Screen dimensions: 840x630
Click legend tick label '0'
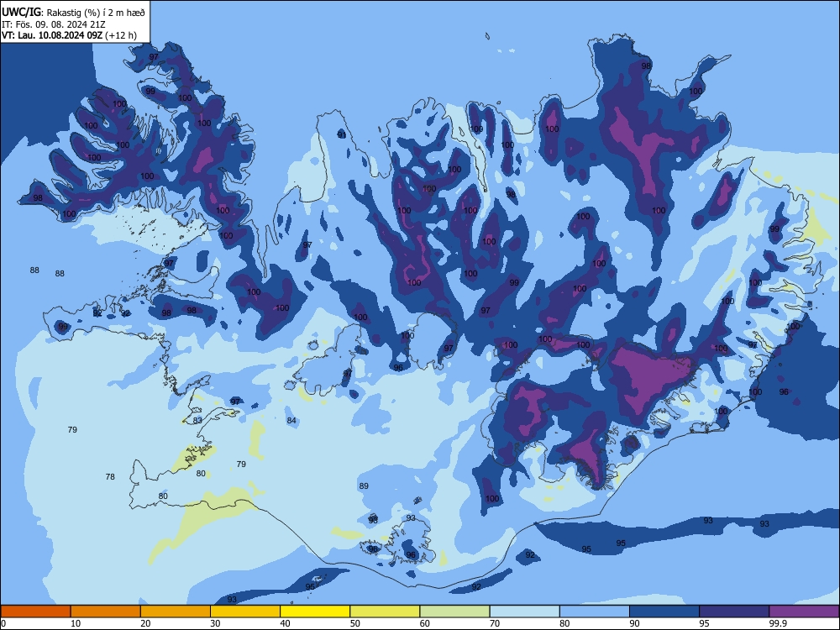point(3,623)
